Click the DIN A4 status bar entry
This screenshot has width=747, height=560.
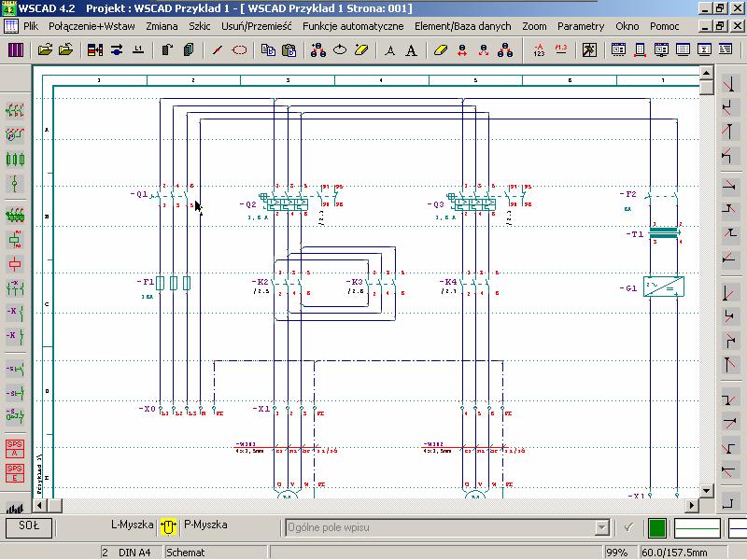(134, 553)
